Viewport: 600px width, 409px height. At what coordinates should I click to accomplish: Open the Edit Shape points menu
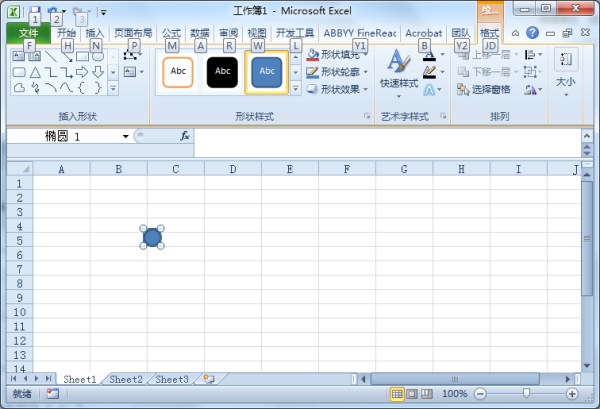point(133,56)
